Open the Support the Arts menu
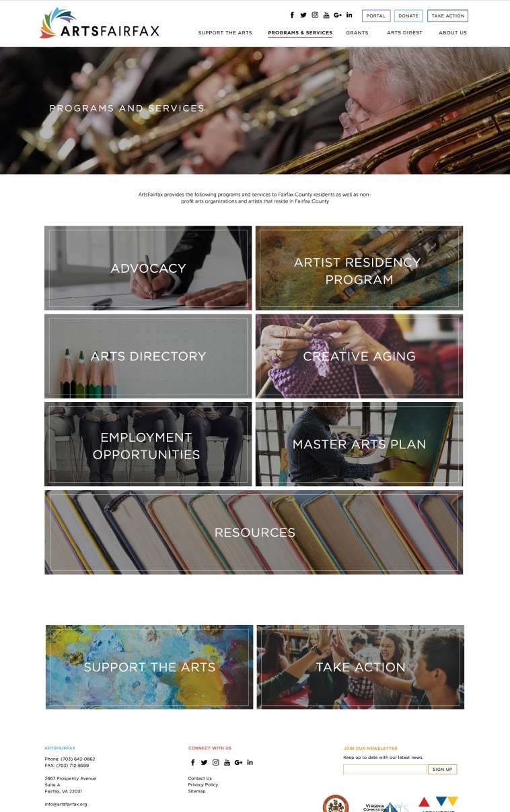Screen dimensions: 510x812 click(225, 32)
